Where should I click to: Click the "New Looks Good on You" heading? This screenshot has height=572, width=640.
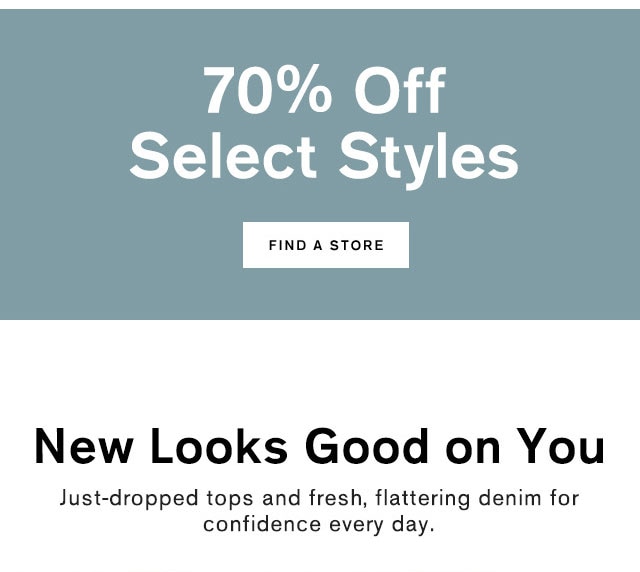[x=320, y=447]
